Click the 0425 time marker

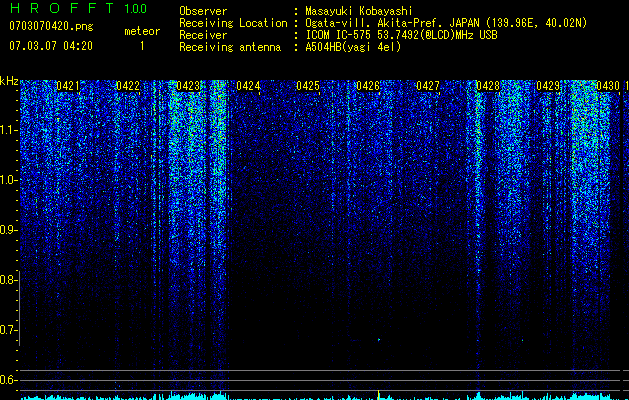coord(308,86)
